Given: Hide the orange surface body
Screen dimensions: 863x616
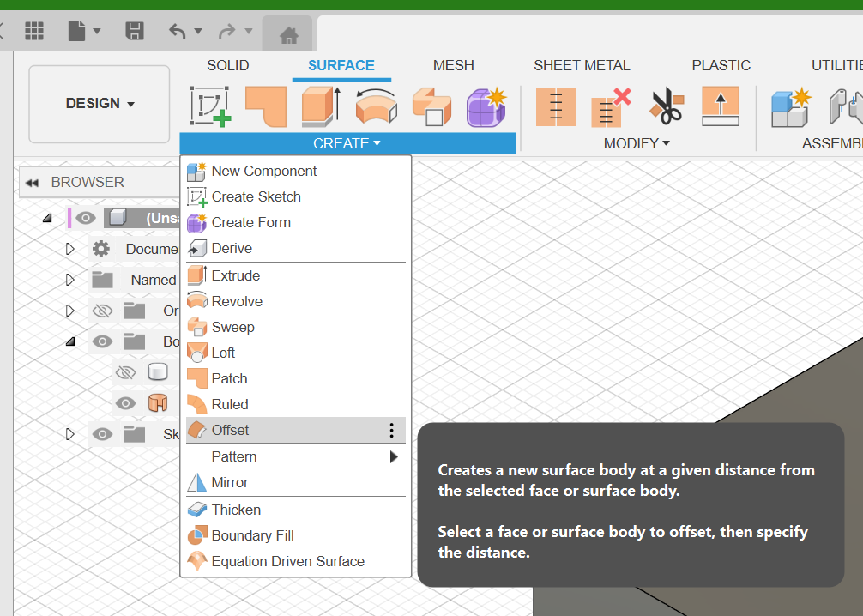Looking at the screenshot, I should pyautogui.click(x=125, y=403).
